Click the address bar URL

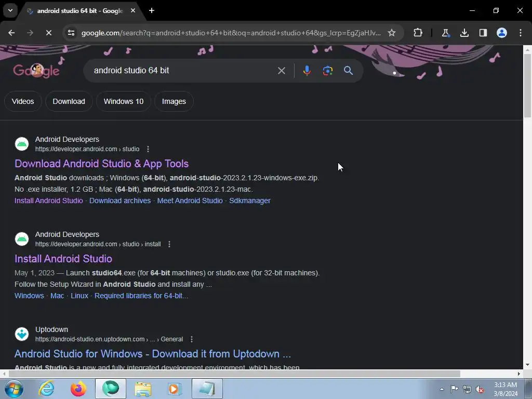pyautogui.click(x=231, y=33)
